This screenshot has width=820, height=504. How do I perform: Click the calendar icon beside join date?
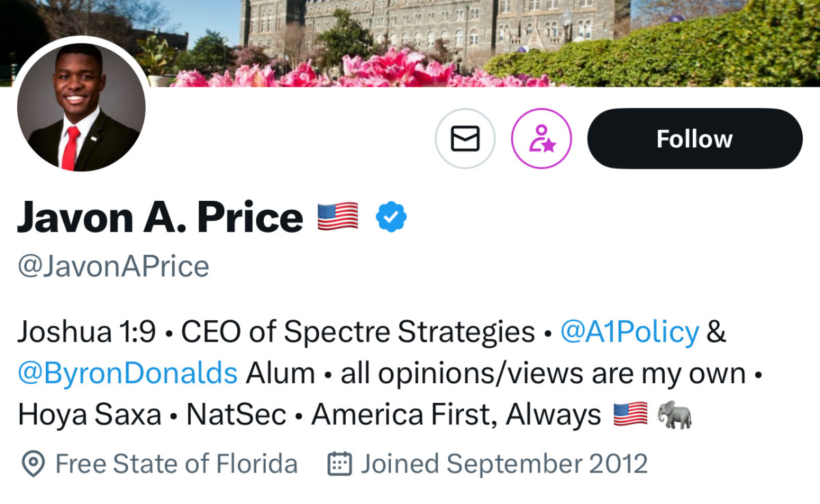tap(340, 464)
